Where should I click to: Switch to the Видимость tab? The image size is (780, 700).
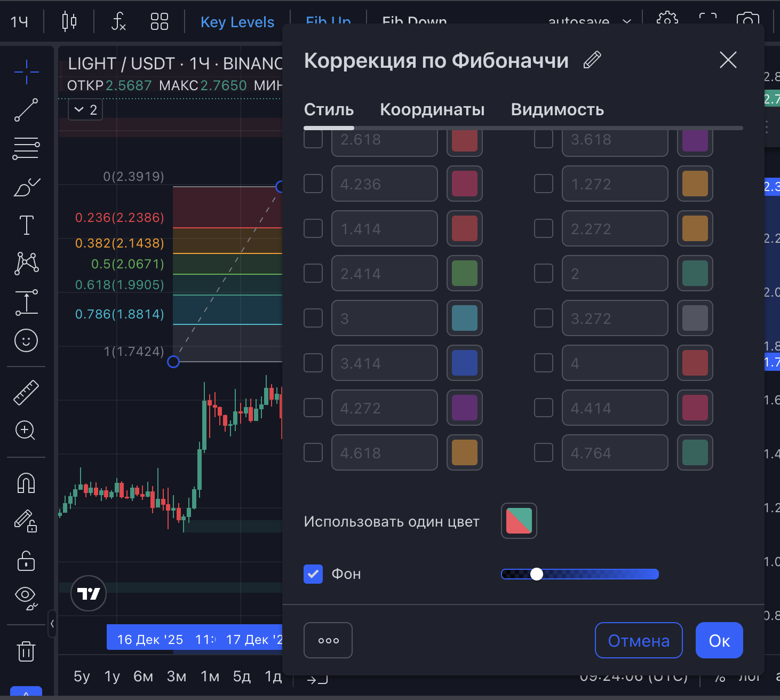557,110
